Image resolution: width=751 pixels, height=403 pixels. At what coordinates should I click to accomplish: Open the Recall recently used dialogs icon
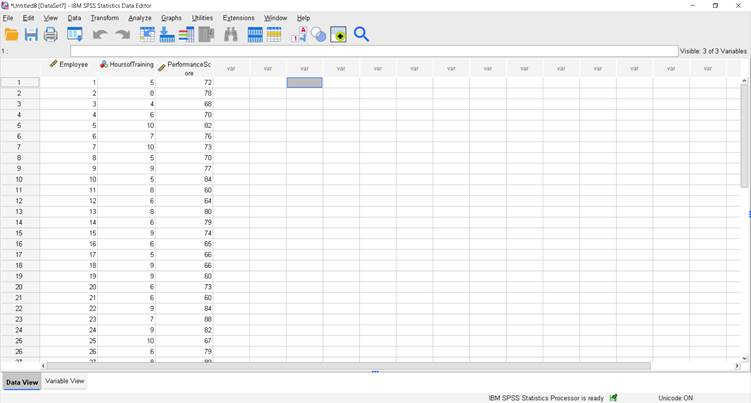pos(75,35)
